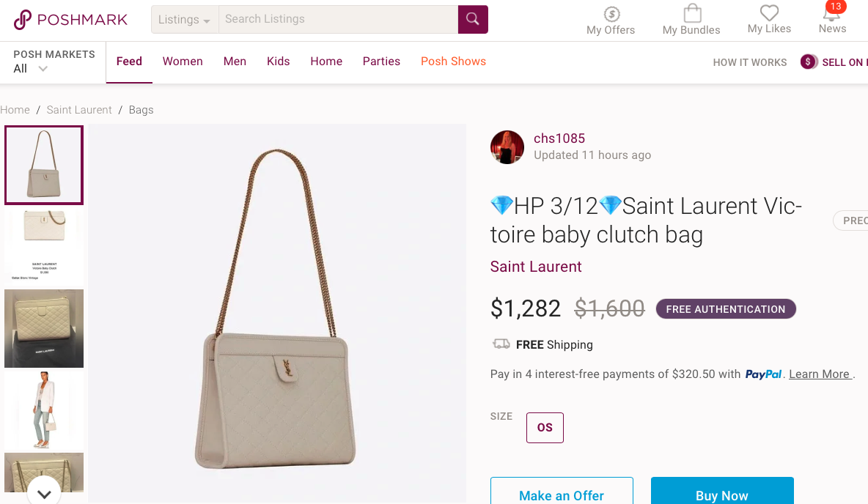Open News notifications bell icon
Screen dimensions: 868x504
pos(831,14)
